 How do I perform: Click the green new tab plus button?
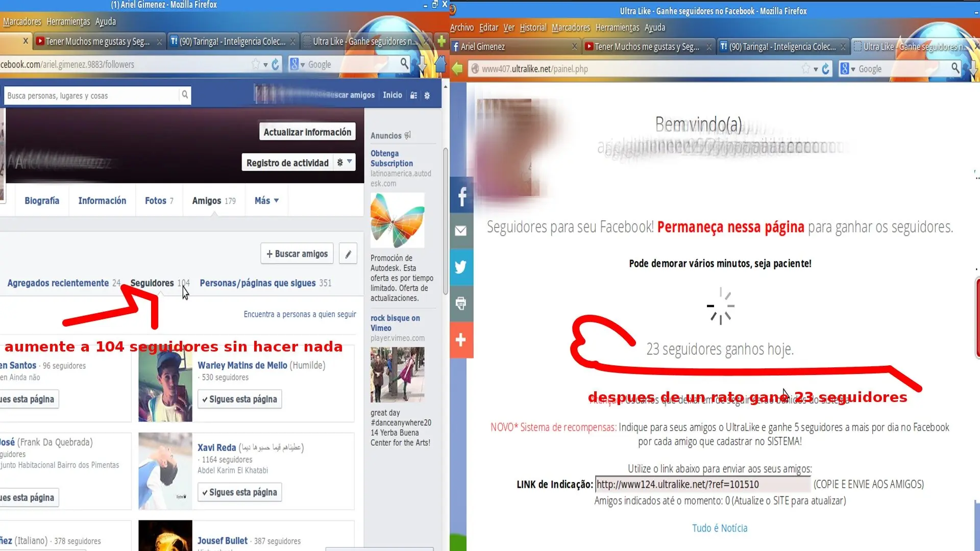point(442,41)
